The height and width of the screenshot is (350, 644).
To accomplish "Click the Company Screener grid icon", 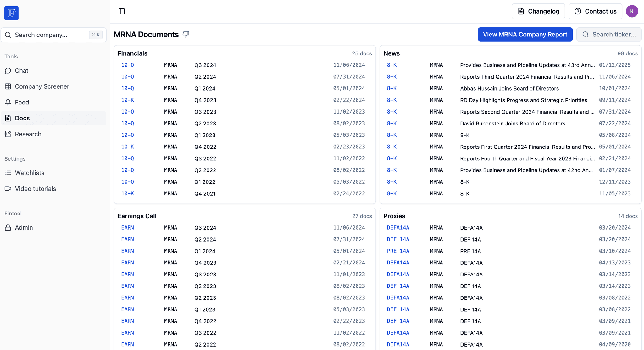I will [8, 86].
